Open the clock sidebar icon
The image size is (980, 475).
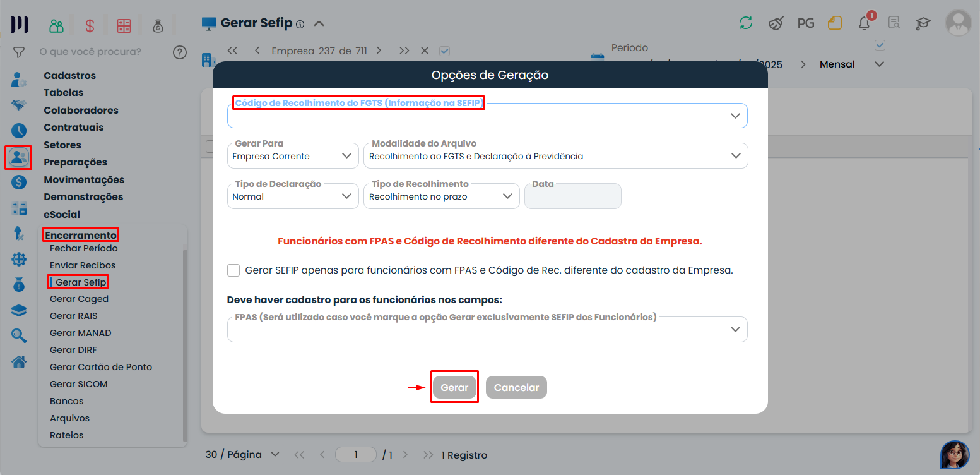pyautogui.click(x=19, y=131)
